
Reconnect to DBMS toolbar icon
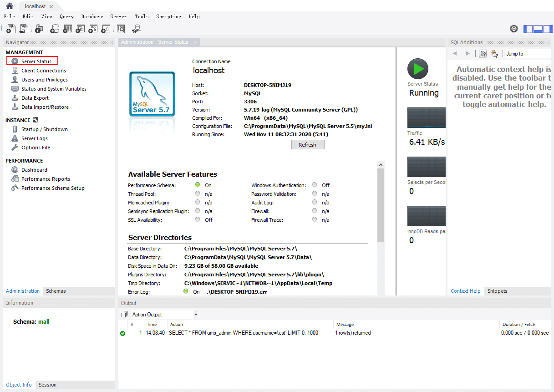(136, 29)
